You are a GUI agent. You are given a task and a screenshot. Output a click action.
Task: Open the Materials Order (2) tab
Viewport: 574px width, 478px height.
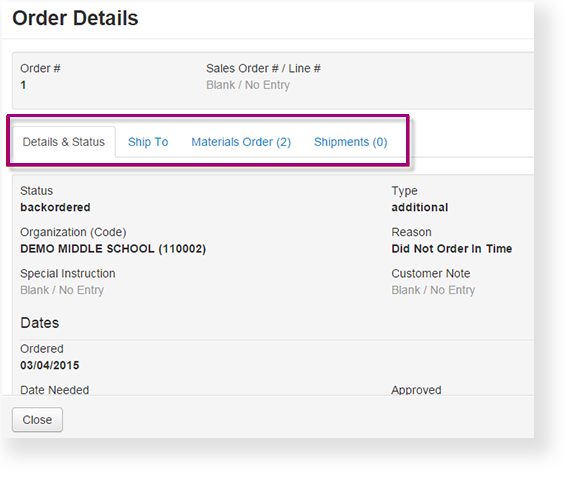point(241,142)
